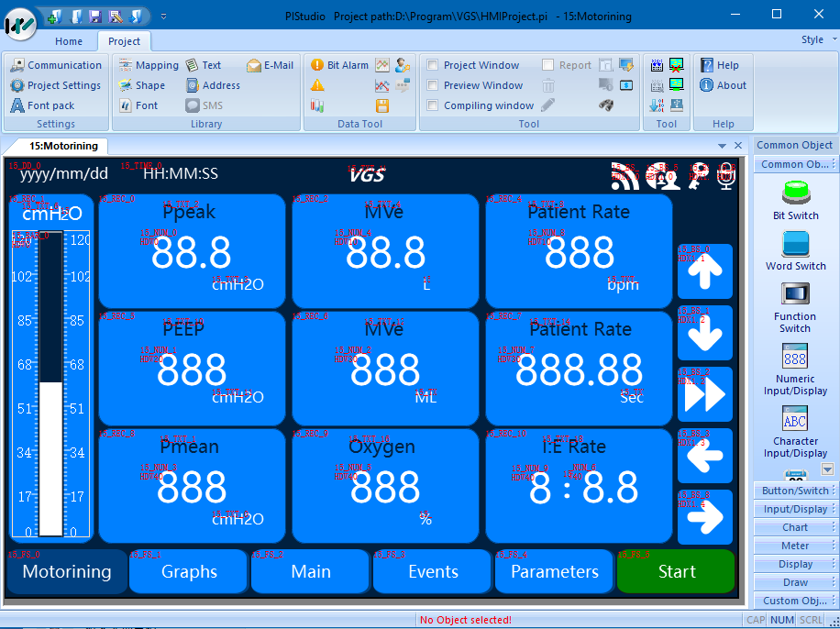Click the save floppy icon in quick access
This screenshot has height=629, width=840.
coord(95,17)
